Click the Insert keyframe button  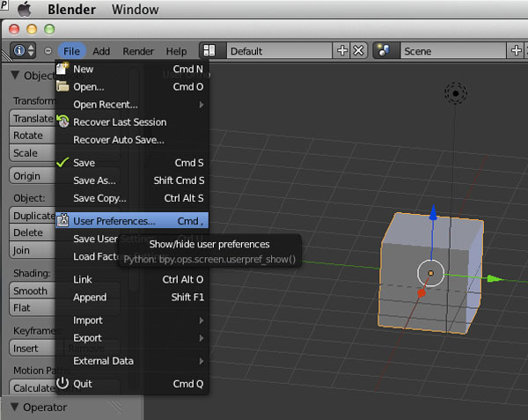33,349
